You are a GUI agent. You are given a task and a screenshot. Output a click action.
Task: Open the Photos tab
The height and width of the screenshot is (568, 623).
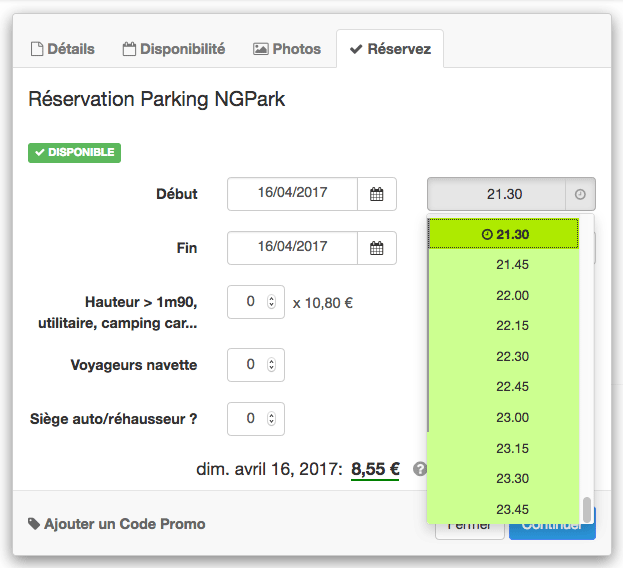[x=287, y=49]
